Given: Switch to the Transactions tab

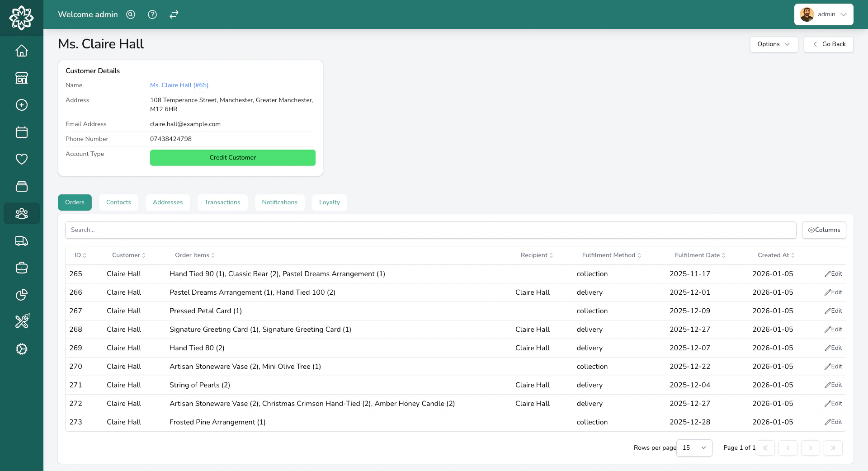Looking at the screenshot, I should 222,203.
